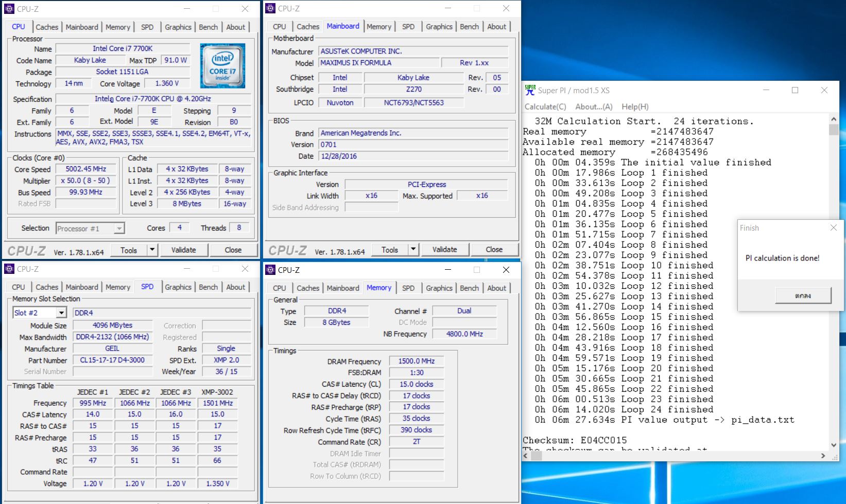
Task: Click scroll up arrow in Super PI output
Action: 834,119
